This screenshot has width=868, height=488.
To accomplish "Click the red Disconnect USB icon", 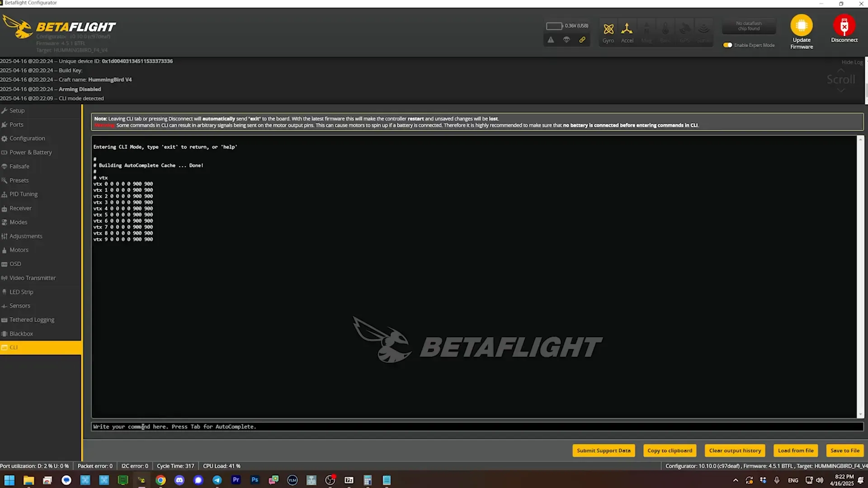I will point(844,25).
